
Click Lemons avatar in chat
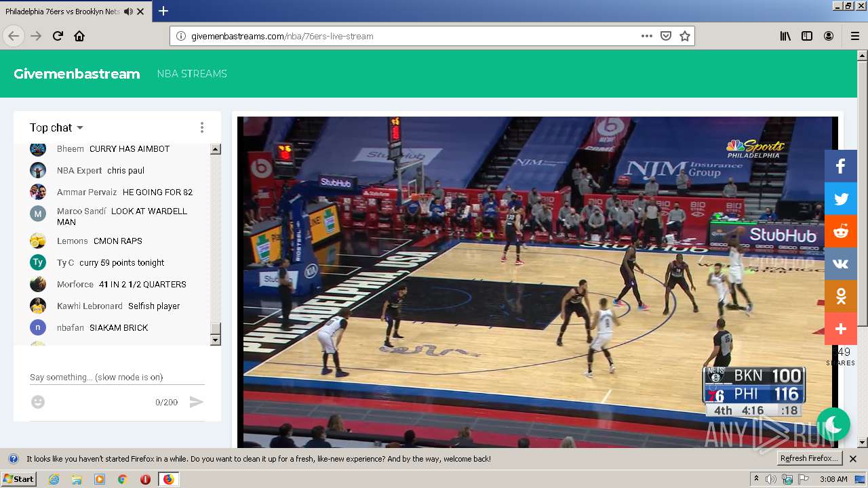point(38,241)
